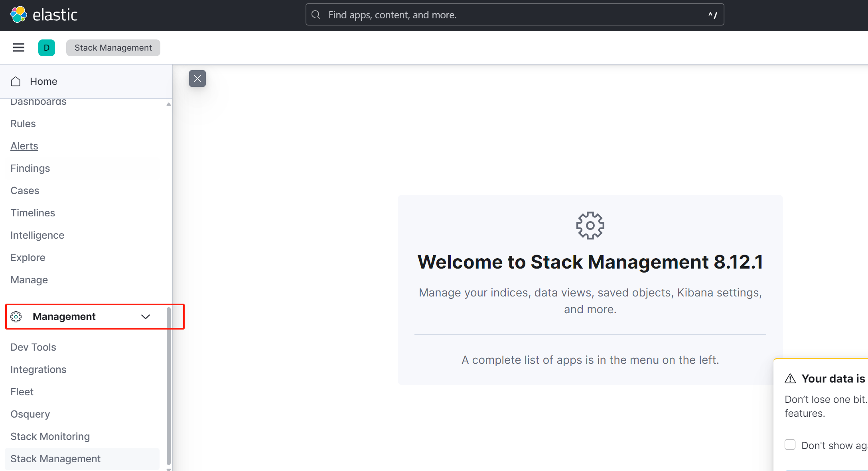Click the warning triangle icon in notice
Image resolution: width=868 pixels, height=471 pixels.
790,379
